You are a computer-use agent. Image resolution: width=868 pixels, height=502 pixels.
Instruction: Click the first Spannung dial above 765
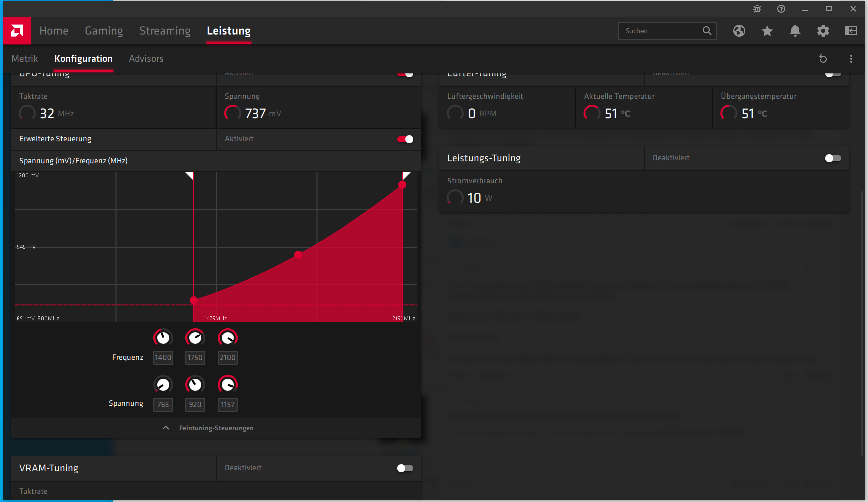(x=163, y=384)
